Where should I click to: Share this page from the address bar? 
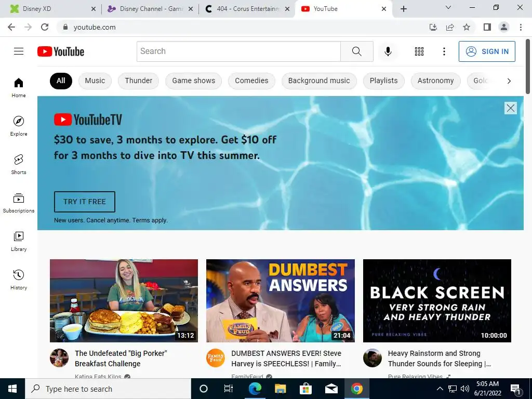point(450,27)
